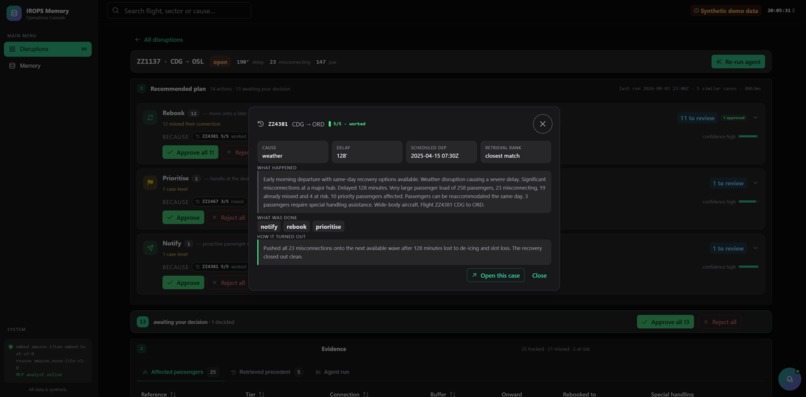Viewport: 806px width, 397px height.
Task: Click the Close text button in dialog
Action: [539, 276]
